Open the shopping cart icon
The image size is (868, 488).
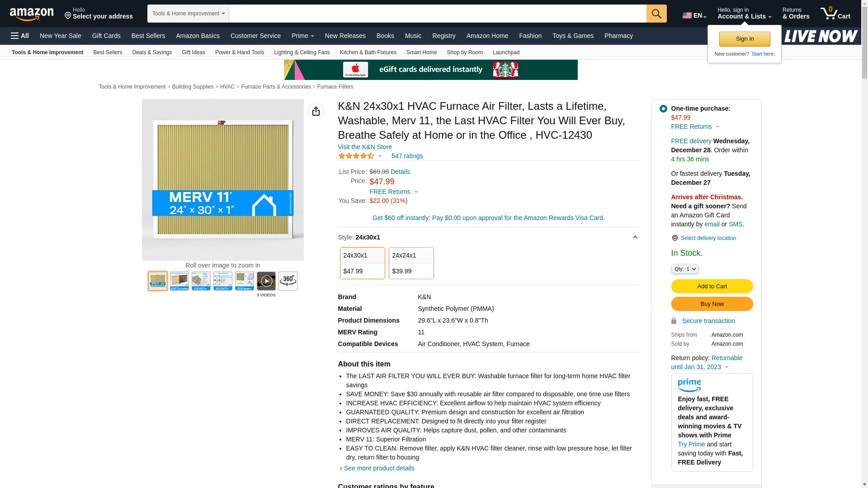[x=835, y=14]
